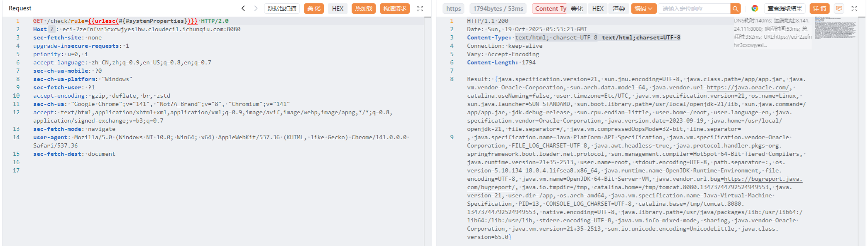Open response in Chrome browser icon
This screenshot has width=868, height=246.
coord(755,8)
